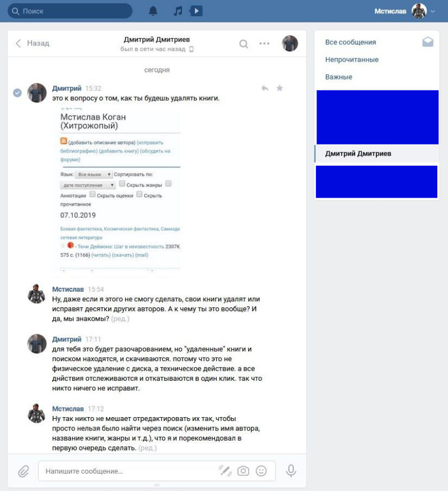Open notifications bell in header

[x=153, y=11]
